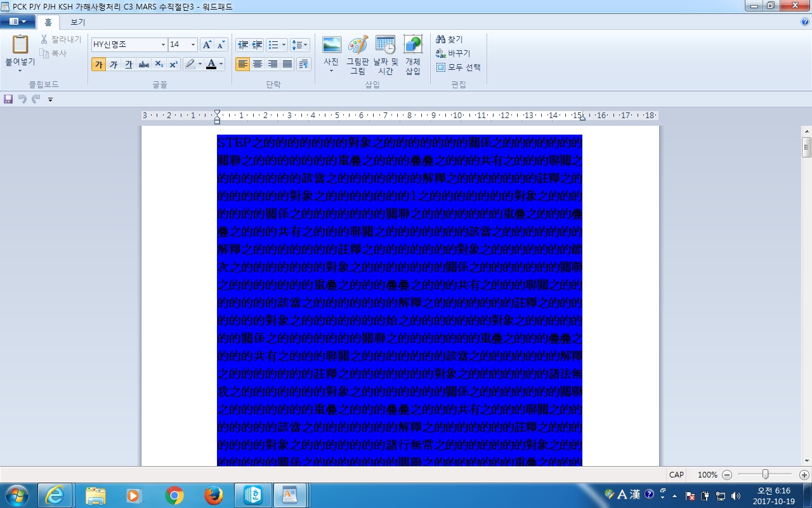This screenshot has width=812, height=508.
Task: Open Firefox from the taskbar
Action: [215, 495]
